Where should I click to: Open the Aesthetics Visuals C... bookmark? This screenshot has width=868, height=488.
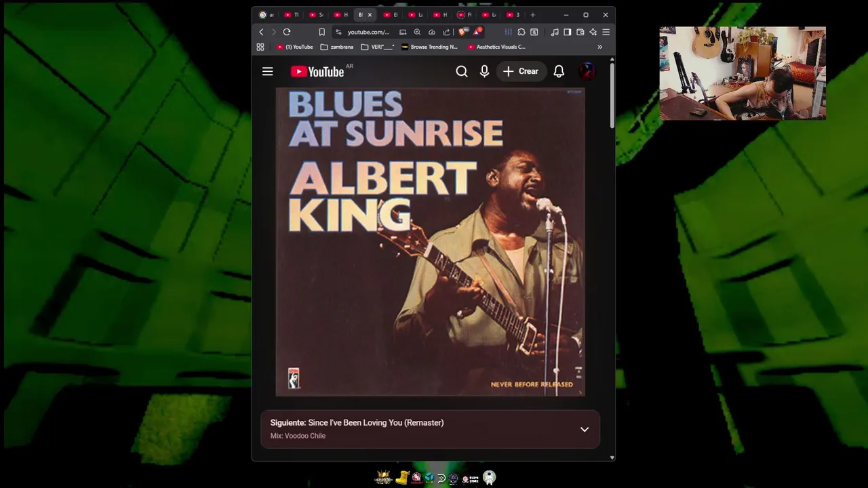(496, 47)
